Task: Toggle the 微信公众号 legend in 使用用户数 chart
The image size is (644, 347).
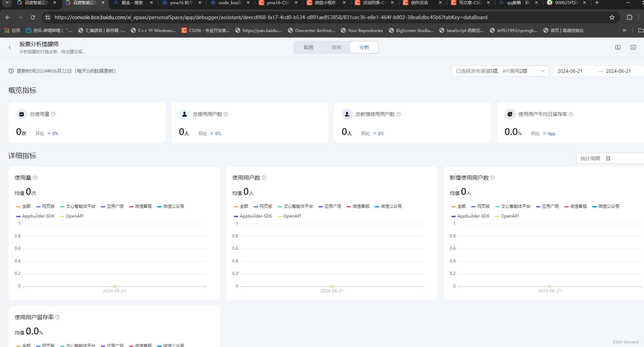Action: pos(388,206)
